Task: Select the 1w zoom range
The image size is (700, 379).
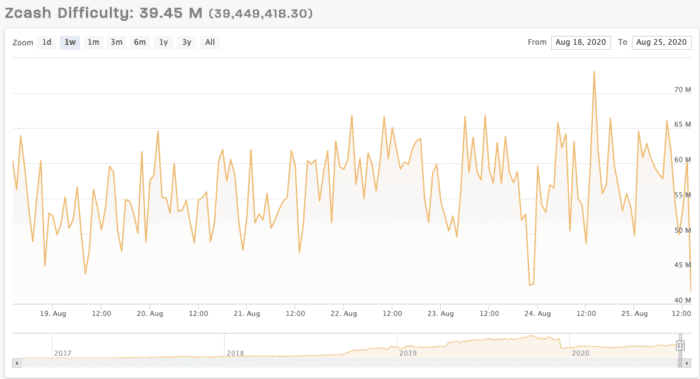Action: tap(70, 42)
